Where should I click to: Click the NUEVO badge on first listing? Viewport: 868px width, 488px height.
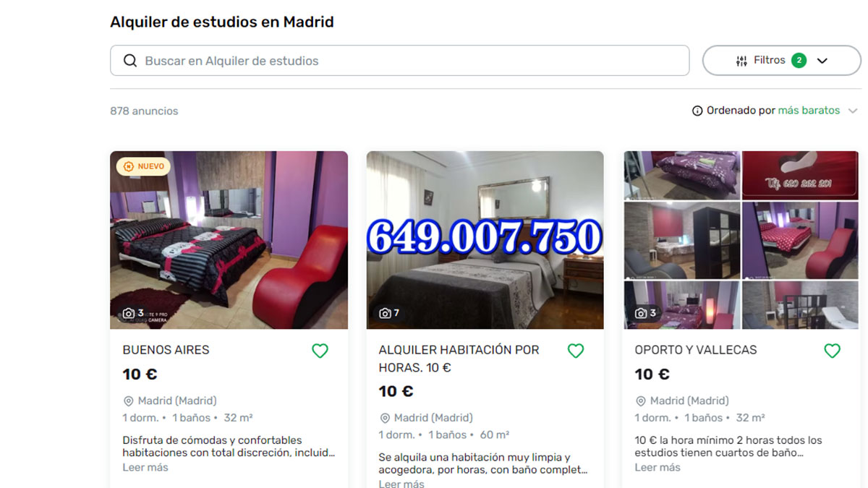pyautogui.click(x=143, y=166)
